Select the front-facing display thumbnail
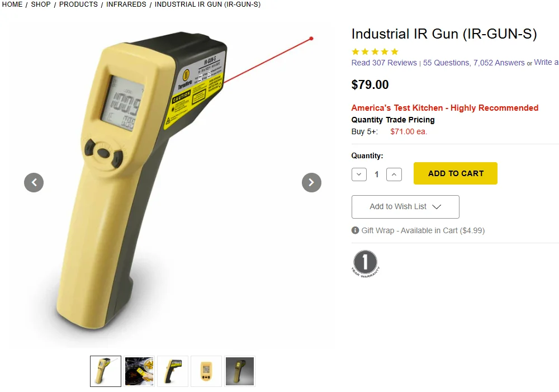The height and width of the screenshot is (392, 559). 206,371
